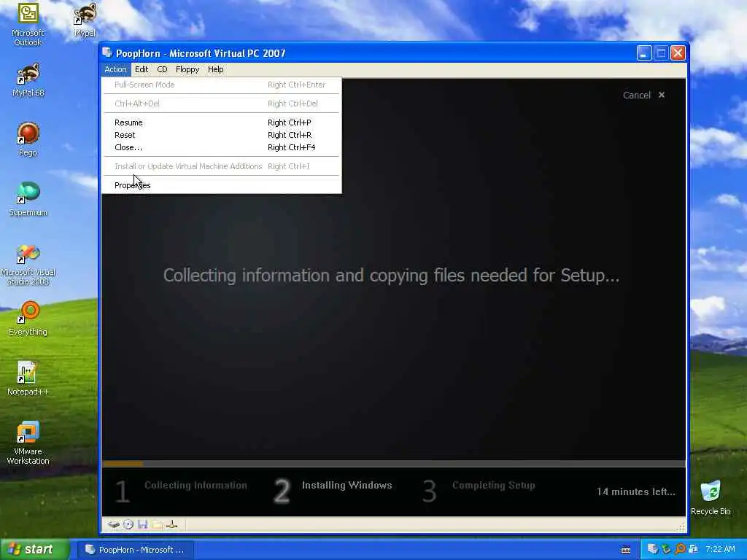The image size is (747, 560).
Task: Click the PoopHorn taskbar button
Action: pyautogui.click(x=135, y=550)
